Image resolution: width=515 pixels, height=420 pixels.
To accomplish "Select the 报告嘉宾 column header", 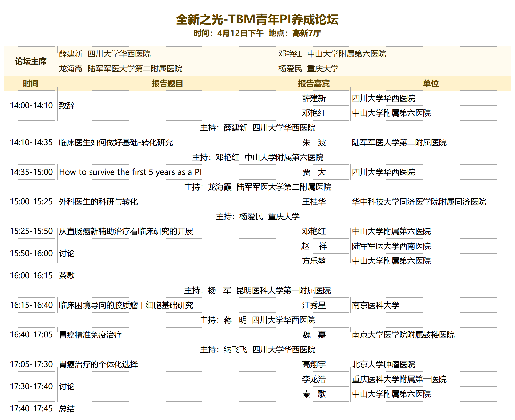I will click(314, 83).
